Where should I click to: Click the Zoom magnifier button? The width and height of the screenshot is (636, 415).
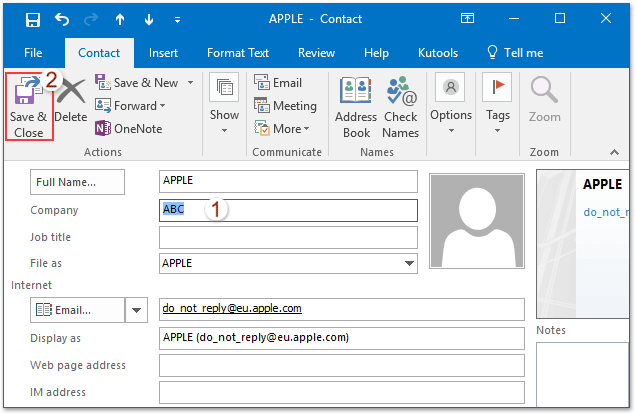544,100
